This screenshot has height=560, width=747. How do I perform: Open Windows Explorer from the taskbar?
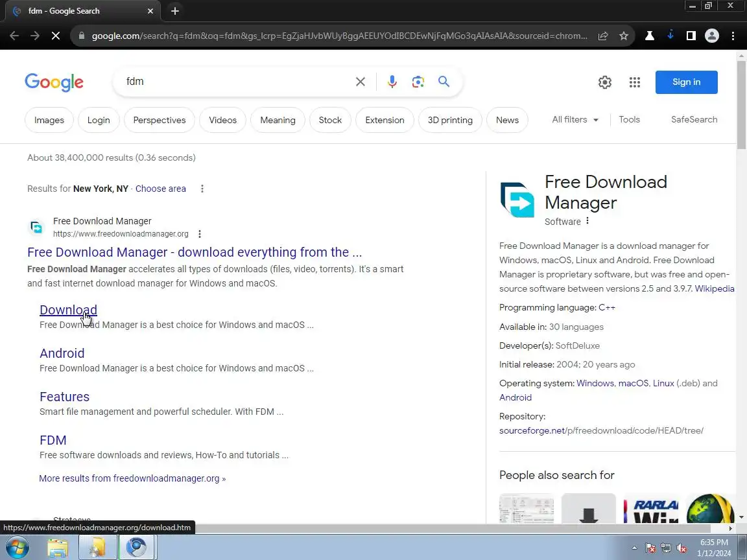[x=58, y=548]
